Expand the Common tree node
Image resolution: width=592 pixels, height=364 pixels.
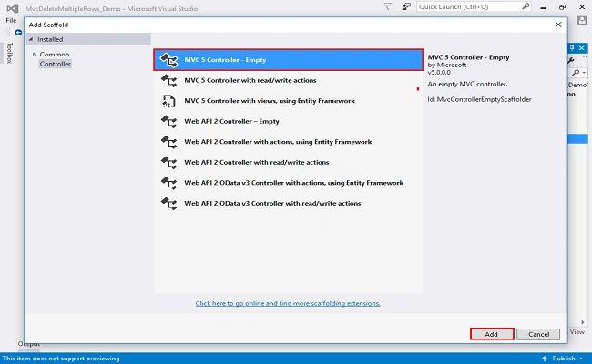(34, 55)
